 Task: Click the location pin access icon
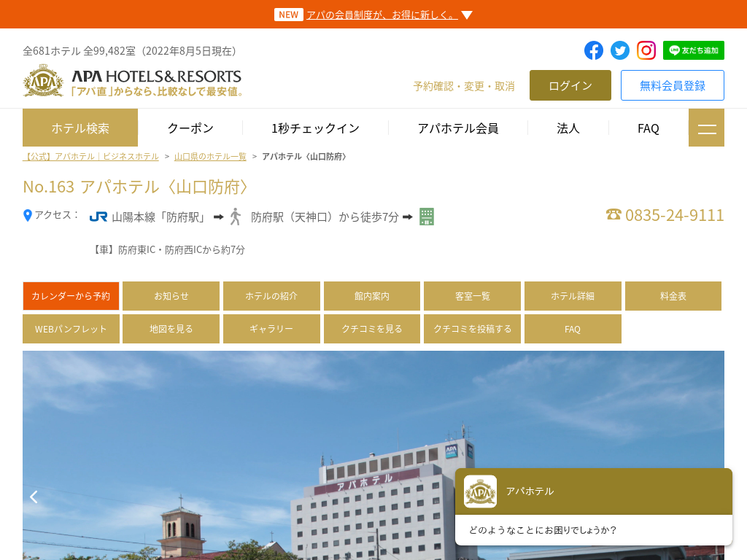[x=28, y=216]
